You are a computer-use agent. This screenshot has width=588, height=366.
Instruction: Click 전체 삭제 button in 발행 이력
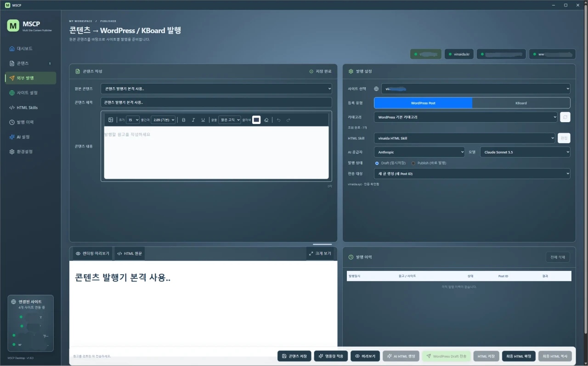click(x=558, y=257)
